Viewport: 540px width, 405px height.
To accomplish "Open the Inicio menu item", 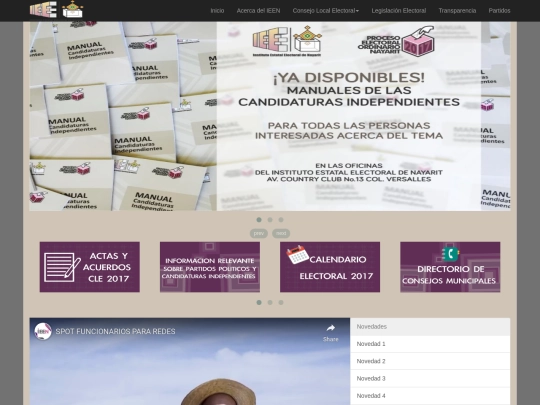I will pyautogui.click(x=217, y=11).
